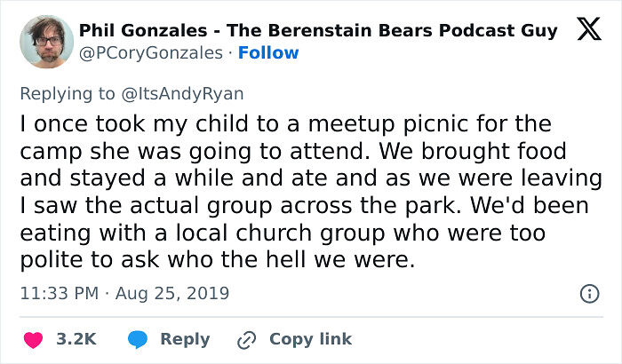Screen dimensions: 622x364
Task: Click the tweet line starting "I once took"
Action: point(284,123)
